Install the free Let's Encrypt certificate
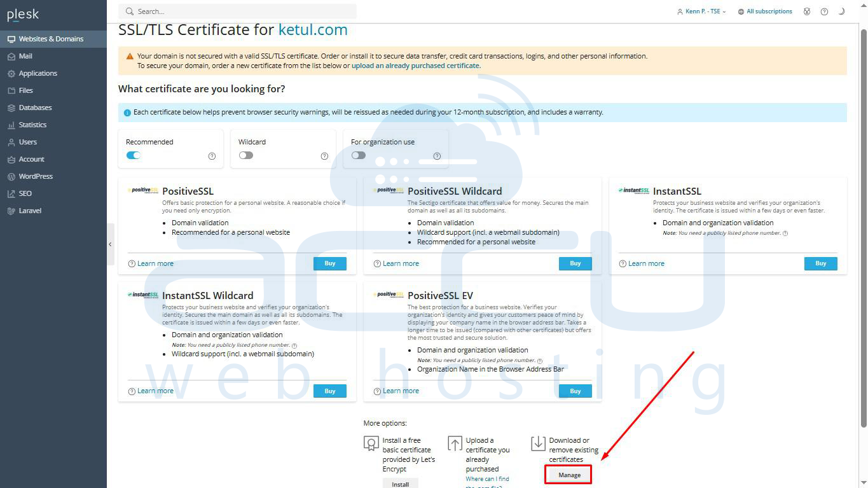The image size is (868, 488). (x=401, y=484)
